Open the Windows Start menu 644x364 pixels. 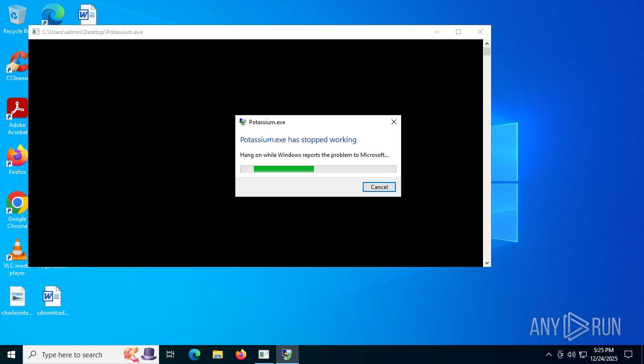[11, 355]
